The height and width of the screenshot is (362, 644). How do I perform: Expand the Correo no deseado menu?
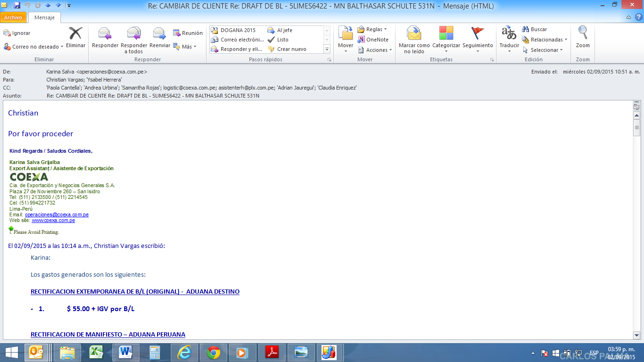[x=34, y=47]
